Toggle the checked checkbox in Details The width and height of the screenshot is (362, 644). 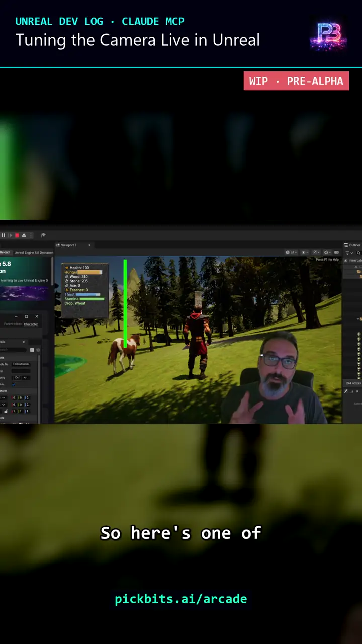point(13,384)
